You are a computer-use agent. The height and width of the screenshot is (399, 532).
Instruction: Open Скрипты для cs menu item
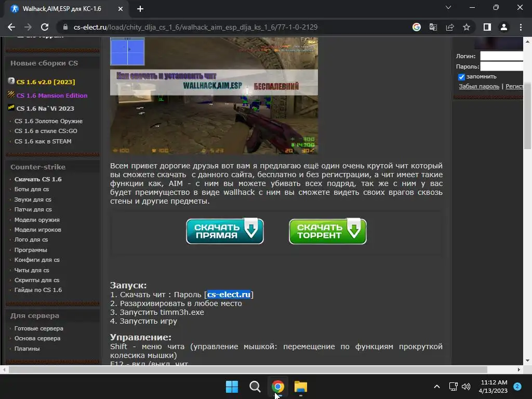click(37, 280)
